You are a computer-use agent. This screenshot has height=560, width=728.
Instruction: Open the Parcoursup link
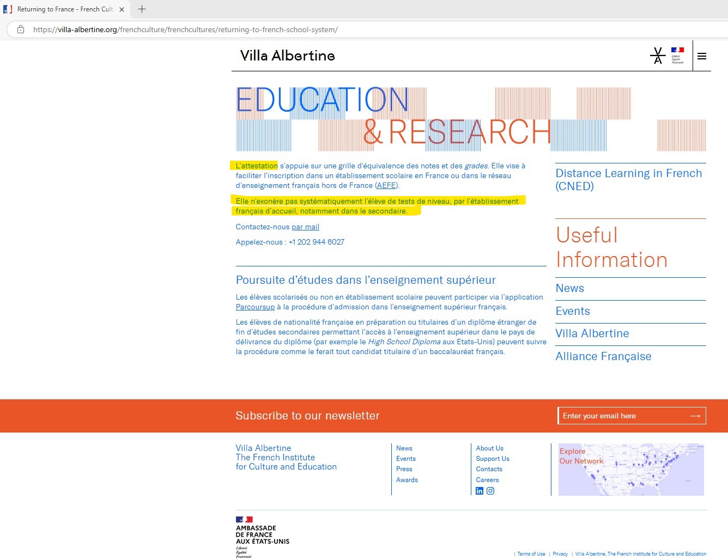tap(255, 307)
